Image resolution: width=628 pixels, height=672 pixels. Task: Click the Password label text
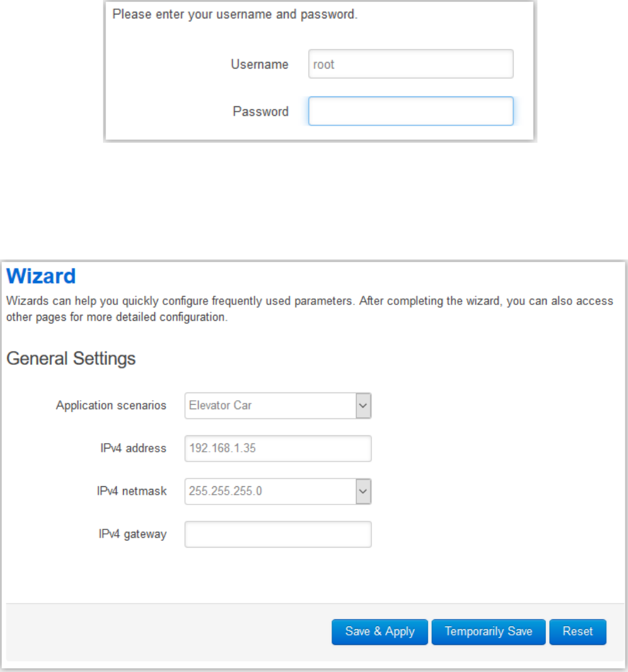[261, 111]
